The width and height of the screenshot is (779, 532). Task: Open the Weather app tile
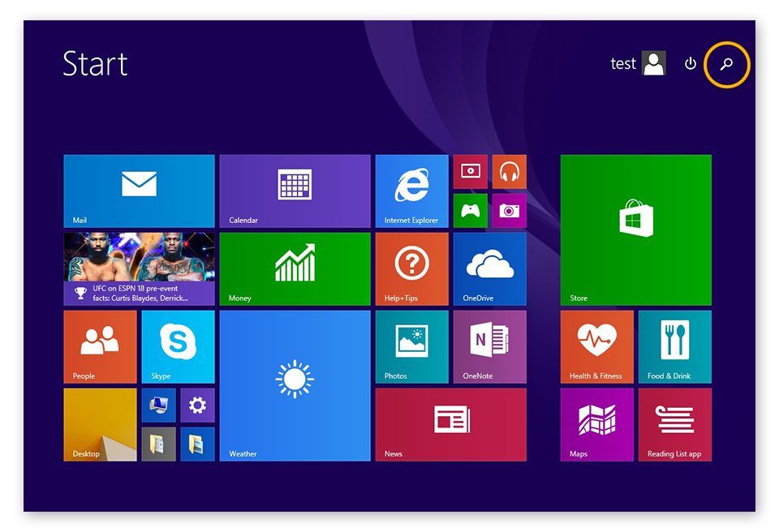point(294,385)
